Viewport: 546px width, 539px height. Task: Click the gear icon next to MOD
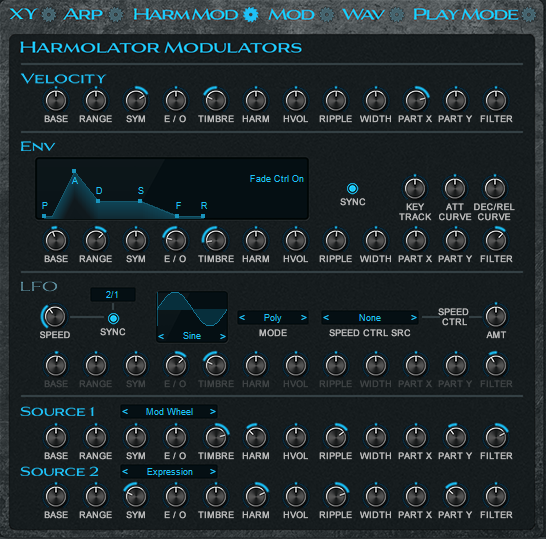click(x=327, y=15)
